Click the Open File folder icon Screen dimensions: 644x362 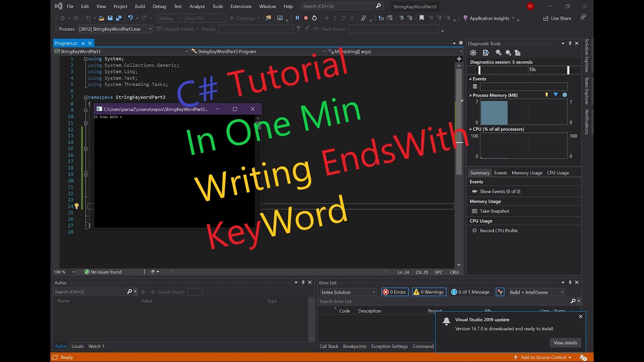102,18
